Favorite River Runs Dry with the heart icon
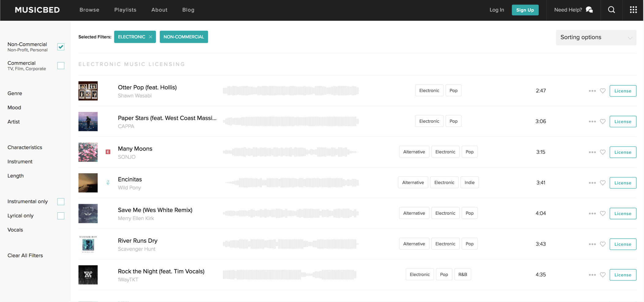The height and width of the screenshot is (302, 644). pos(603,244)
